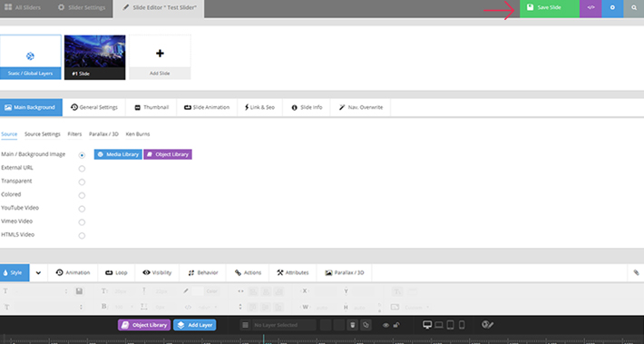Click the font color pencil icon
644x344 pixels.
point(186,291)
